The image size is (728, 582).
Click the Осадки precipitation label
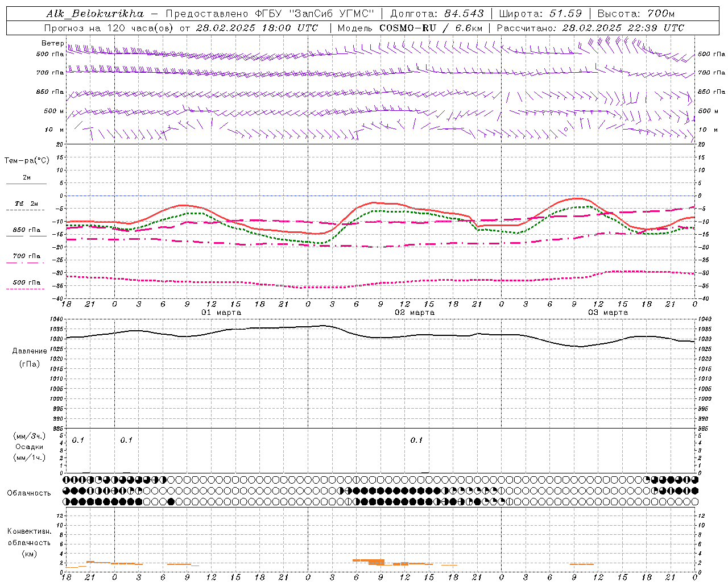30,447
